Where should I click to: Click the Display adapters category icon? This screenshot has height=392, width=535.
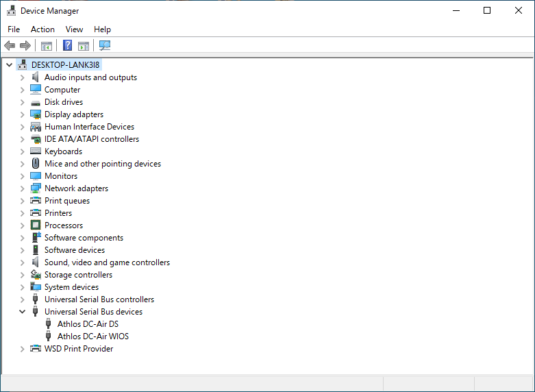36,114
